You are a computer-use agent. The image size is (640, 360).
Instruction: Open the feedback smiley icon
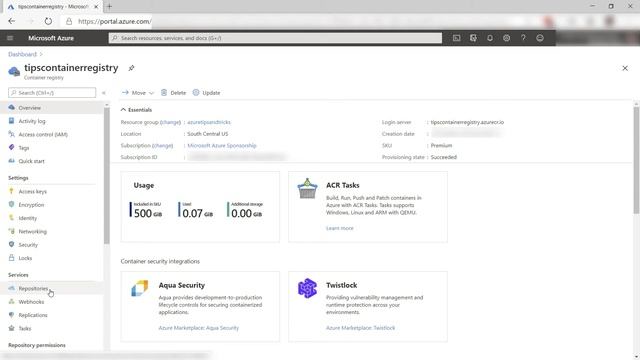pyautogui.click(x=540, y=38)
